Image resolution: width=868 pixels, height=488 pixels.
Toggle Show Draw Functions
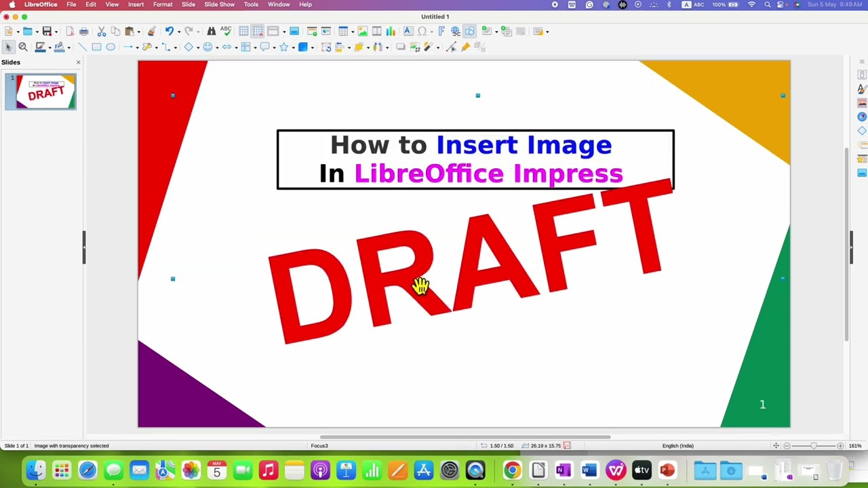click(x=469, y=31)
